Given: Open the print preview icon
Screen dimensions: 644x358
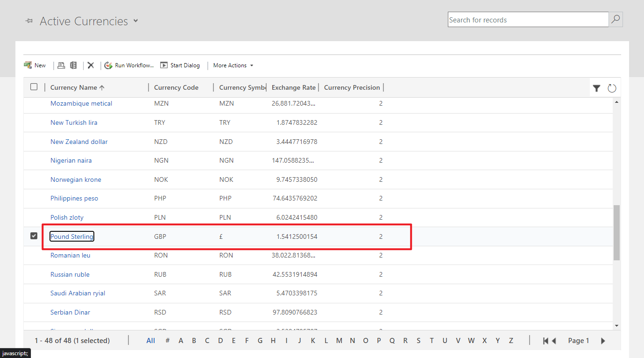Looking at the screenshot, I should (61, 65).
